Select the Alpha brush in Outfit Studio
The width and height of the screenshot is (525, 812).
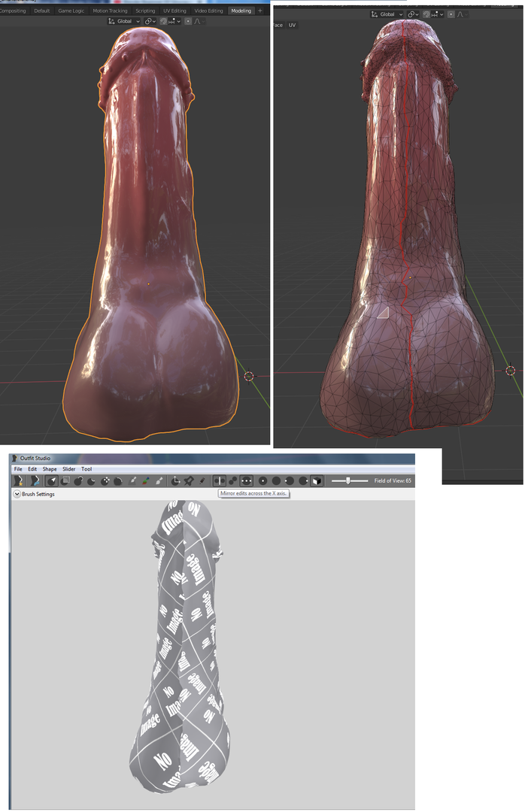click(159, 481)
